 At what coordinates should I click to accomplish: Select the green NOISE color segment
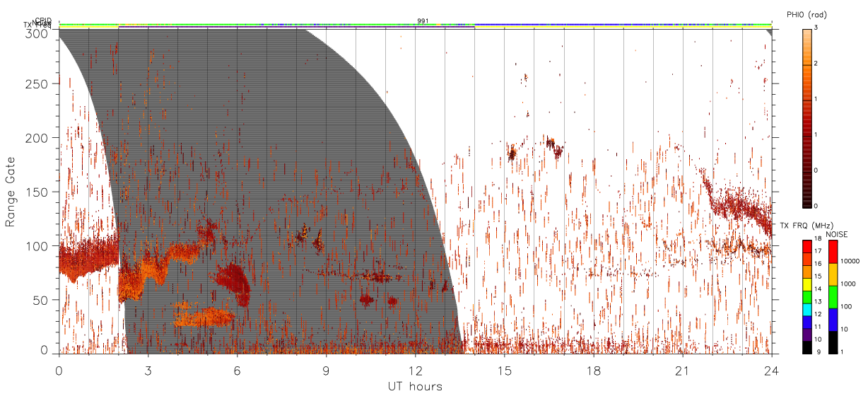(x=833, y=297)
